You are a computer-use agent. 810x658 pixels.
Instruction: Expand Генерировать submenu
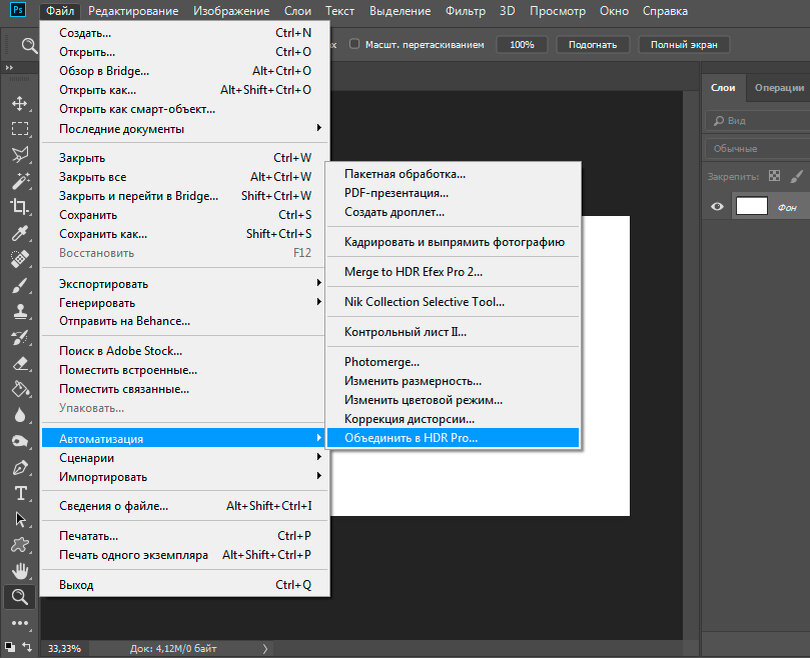(185, 303)
